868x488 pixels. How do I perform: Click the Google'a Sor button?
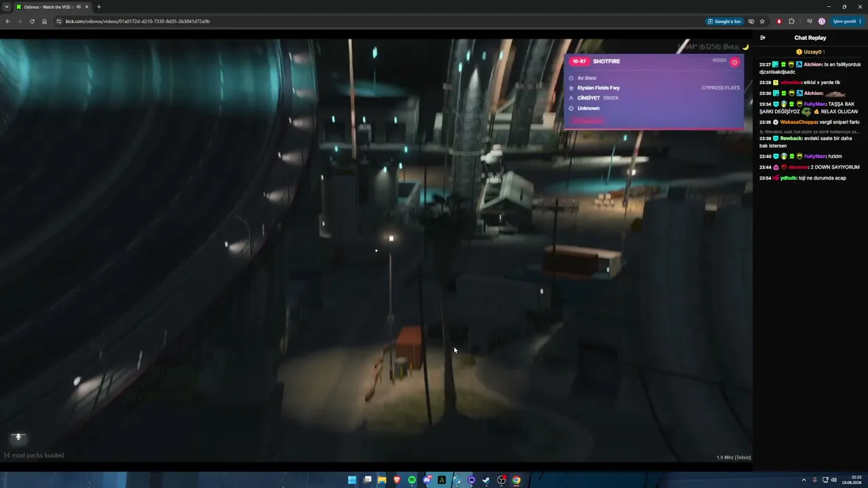tap(724, 21)
